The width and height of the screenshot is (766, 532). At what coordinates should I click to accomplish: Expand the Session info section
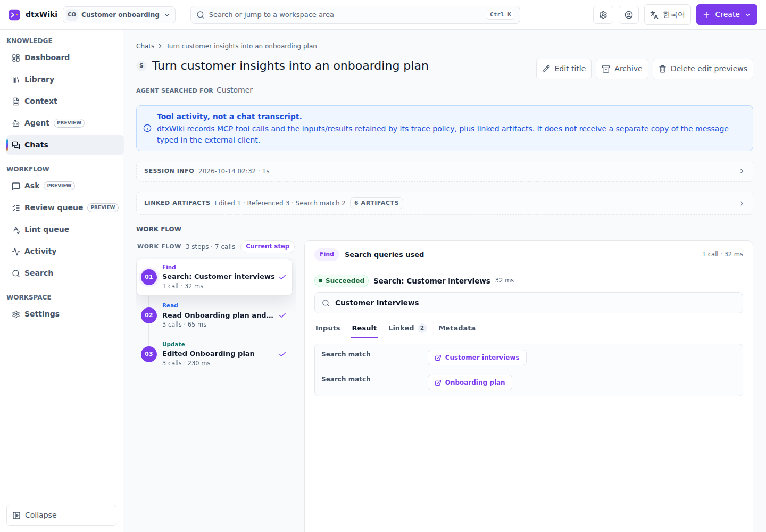(x=444, y=171)
